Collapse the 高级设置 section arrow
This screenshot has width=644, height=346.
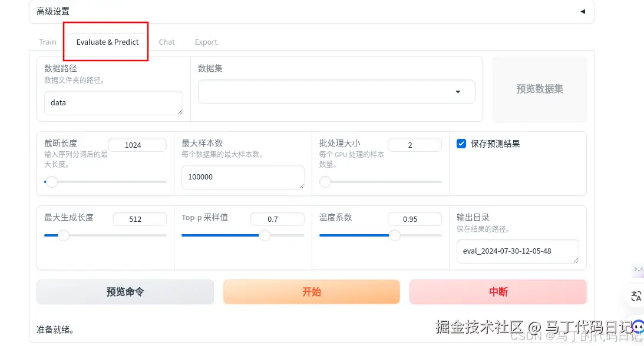click(x=582, y=12)
